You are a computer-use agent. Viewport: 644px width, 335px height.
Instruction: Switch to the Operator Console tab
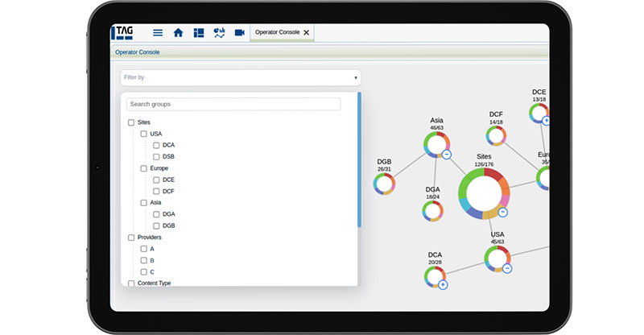point(277,32)
